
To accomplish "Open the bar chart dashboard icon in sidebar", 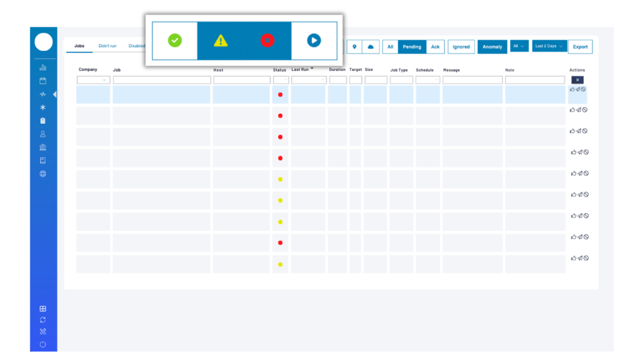I will pos(43,67).
